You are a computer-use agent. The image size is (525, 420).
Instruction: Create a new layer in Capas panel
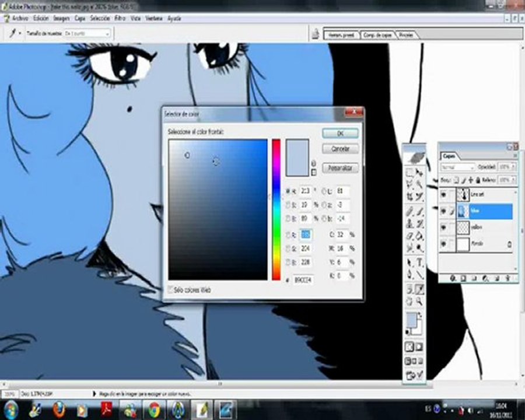(x=497, y=278)
